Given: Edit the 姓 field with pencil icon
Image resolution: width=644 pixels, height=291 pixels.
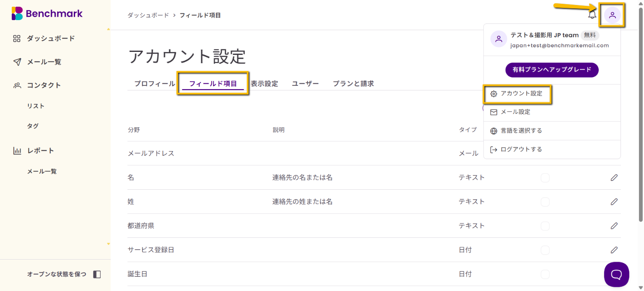Looking at the screenshot, I should click(614, 202).
